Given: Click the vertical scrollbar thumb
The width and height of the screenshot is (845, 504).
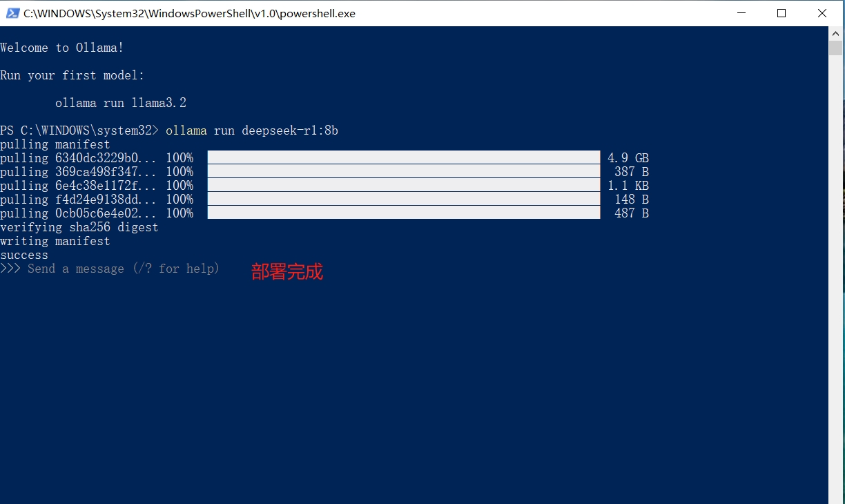Looking at the screenshot, I should pyautogui.click(x=835, y=48).
